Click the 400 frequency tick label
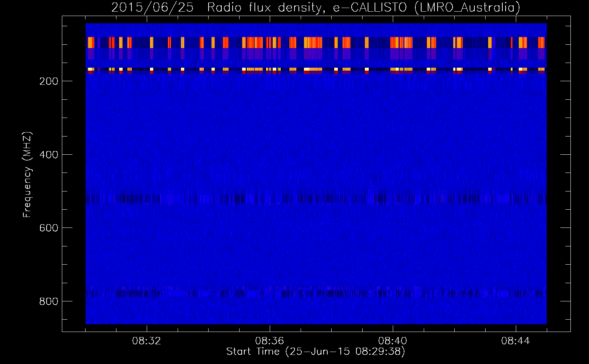The image size is (589, 364). (49, 155)
